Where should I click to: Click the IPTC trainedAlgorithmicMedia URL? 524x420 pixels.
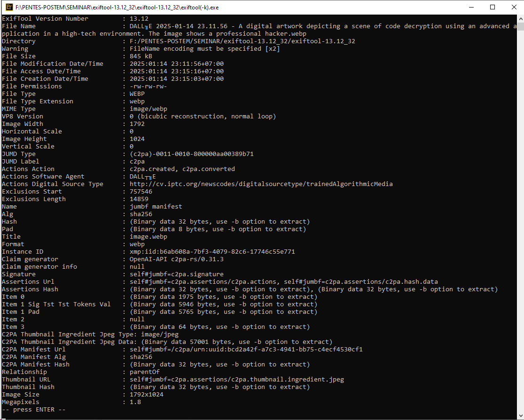(x=261, y=184)
